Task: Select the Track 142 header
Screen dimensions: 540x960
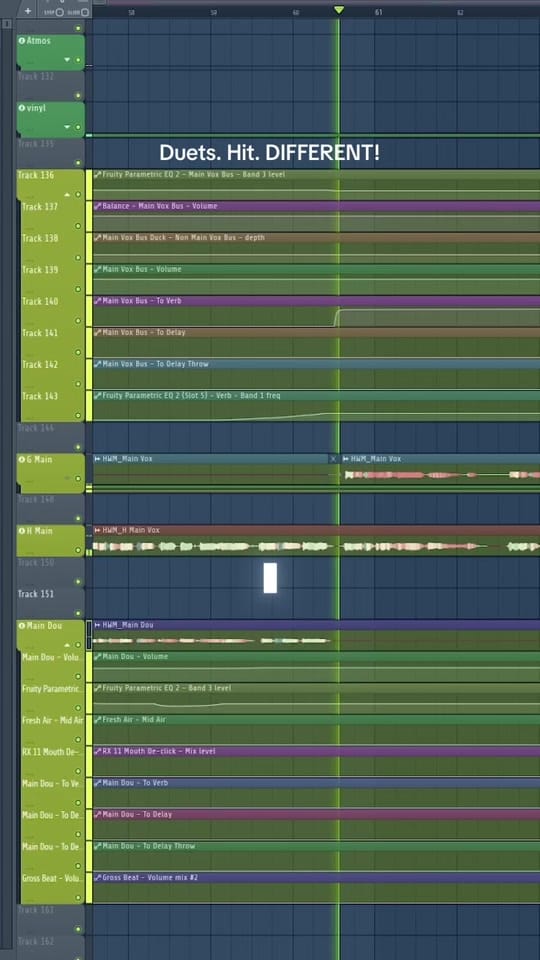Action: (51, 374)
